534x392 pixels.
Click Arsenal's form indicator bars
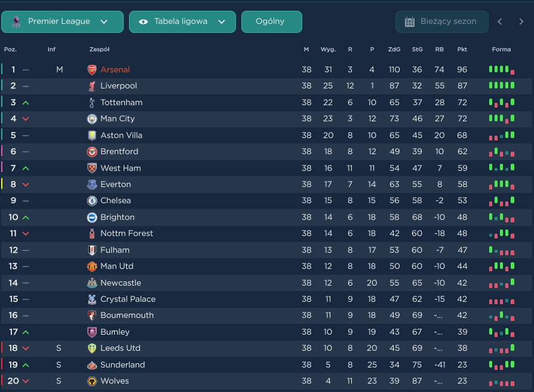(x=501, y=70)
